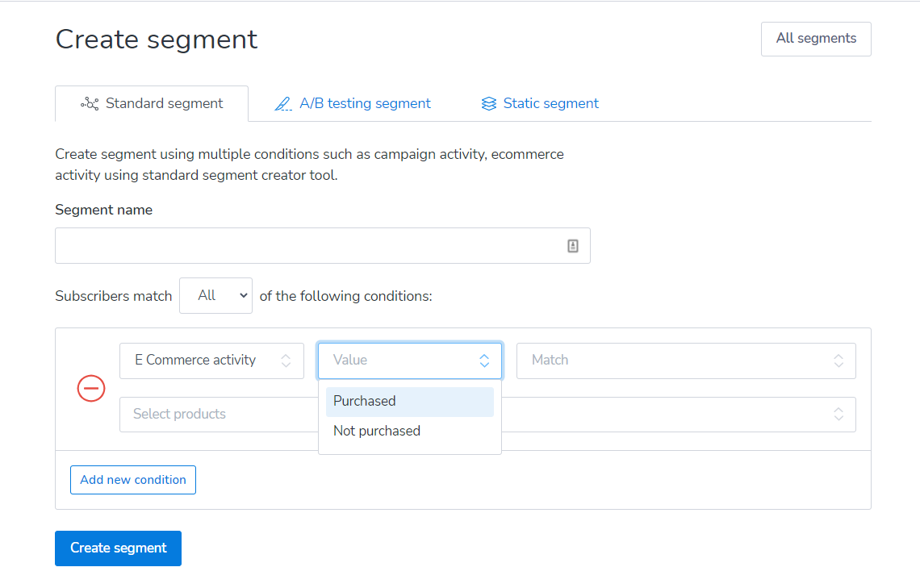The height and width of the screenshot is (588, 920).
Task: Go to All segments
Action: point(815,39)
